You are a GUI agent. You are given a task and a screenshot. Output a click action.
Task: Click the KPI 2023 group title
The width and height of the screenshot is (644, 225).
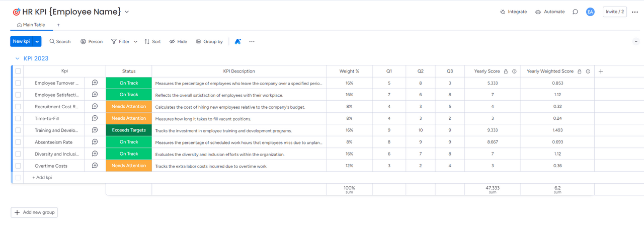click(36, 58)
